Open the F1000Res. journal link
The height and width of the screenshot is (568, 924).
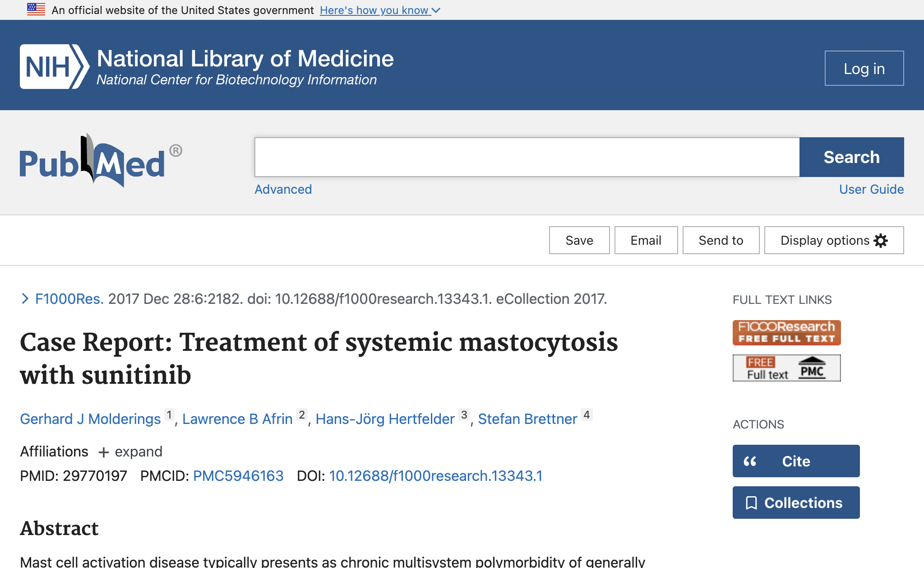click(69, 299)
